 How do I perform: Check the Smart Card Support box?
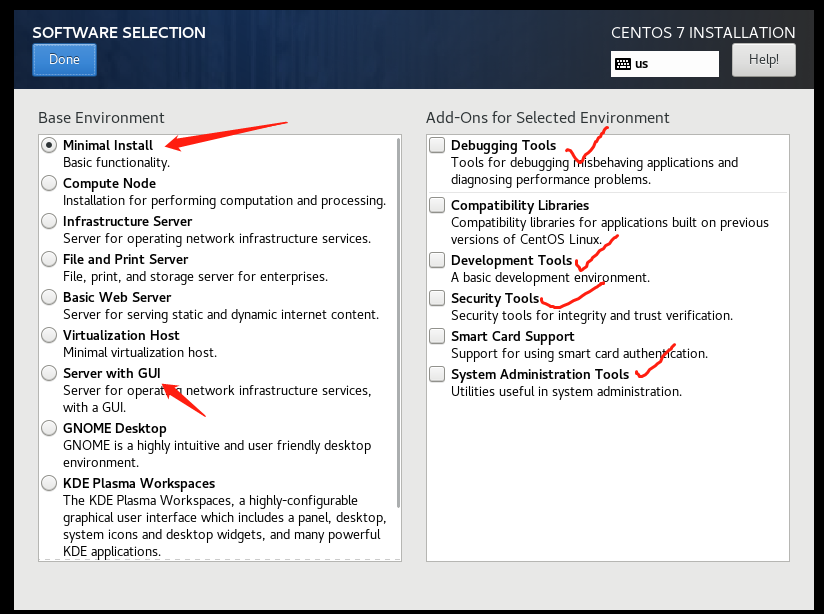[x=437, y=336]
